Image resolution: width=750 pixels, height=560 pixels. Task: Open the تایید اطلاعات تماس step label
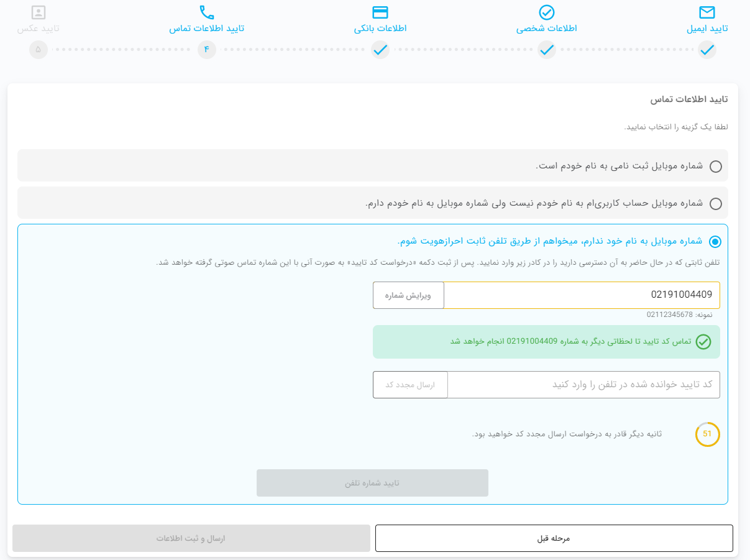pyautogui.click(x=206, y=29)
